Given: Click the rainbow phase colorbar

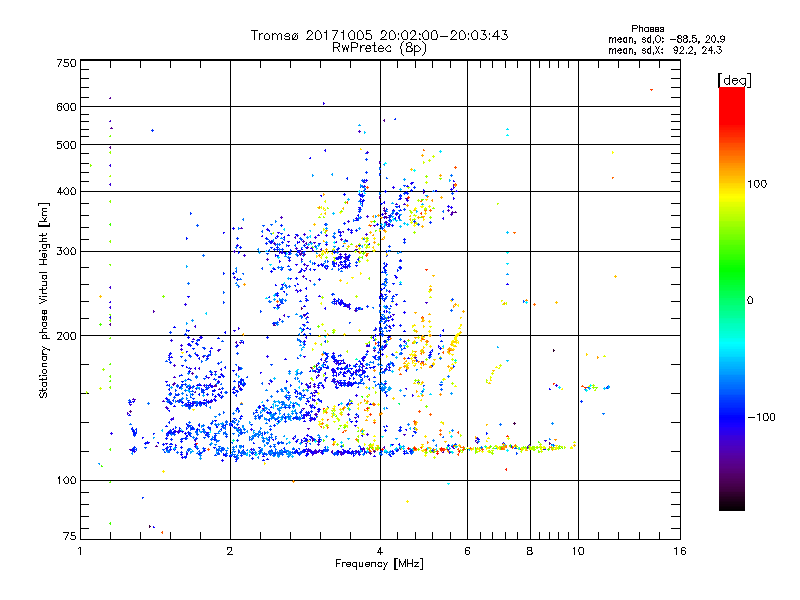Looking at the screenshot, I should [732, 299].
